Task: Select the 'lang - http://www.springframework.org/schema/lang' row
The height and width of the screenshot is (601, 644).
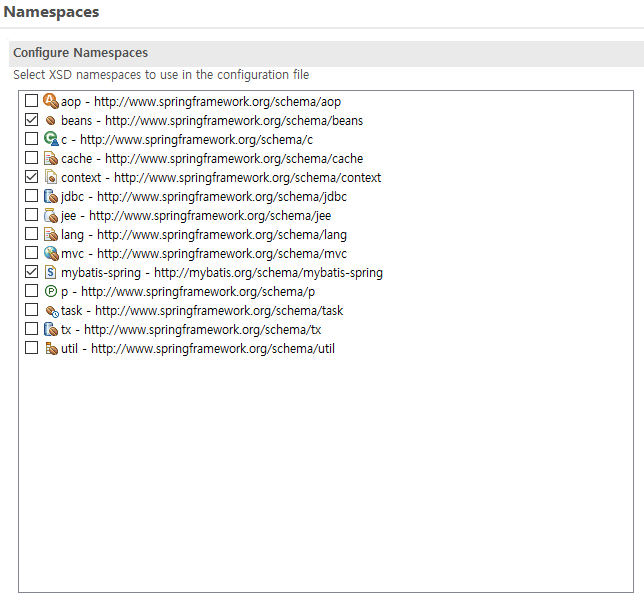Action: 204,235
